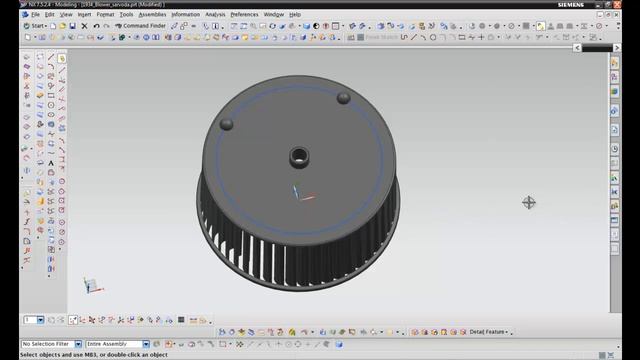The height and width of the screenshot is (360, 640).
Task: Click the text A tool in left toolbar
Action: pos(51,163)
